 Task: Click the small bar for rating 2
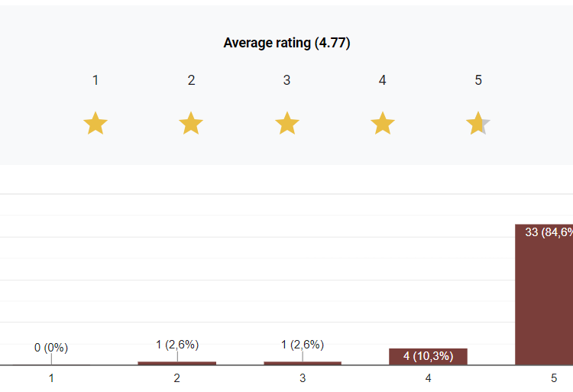click(x=177, y=363)
